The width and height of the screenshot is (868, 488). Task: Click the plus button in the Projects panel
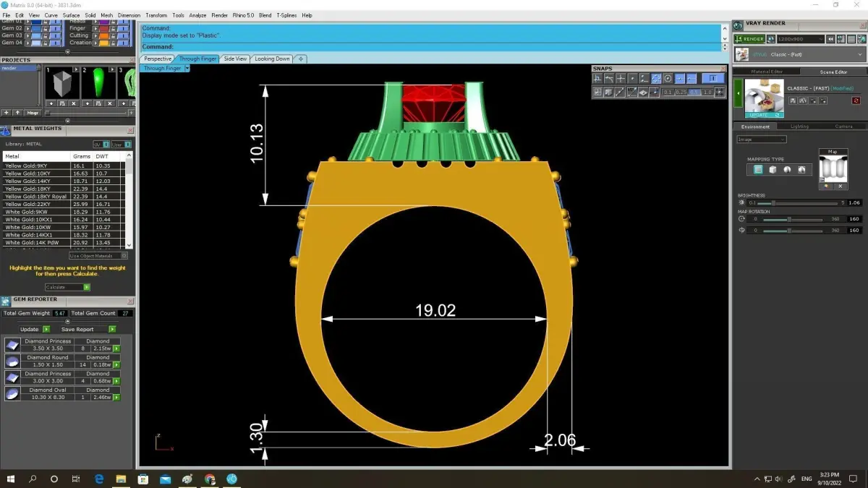7,113
